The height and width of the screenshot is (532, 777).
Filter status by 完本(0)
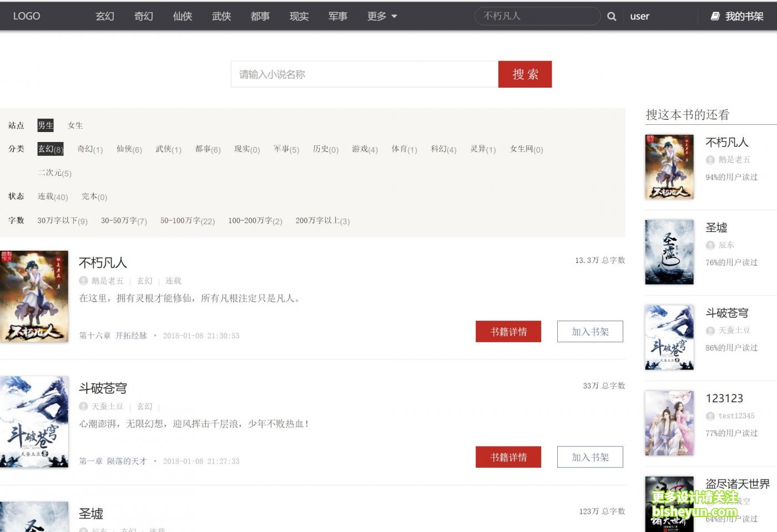(94, 197)
